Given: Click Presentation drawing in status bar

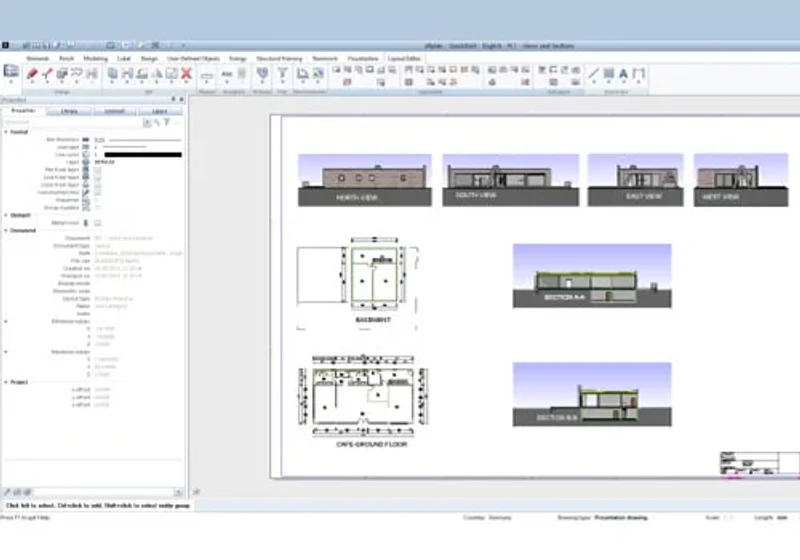Looking at the screenshot, I should (621, 517).
